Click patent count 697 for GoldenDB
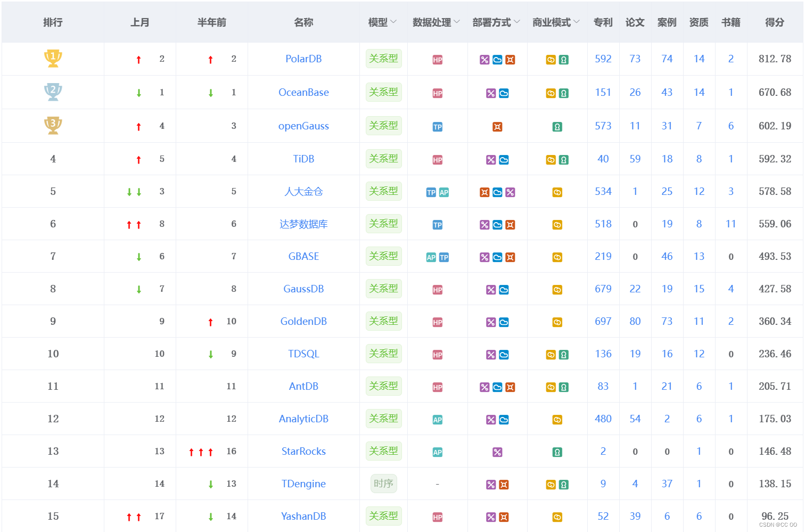This screenshot has width=805, height=532. pyautogui.click(x=603, y=321)
